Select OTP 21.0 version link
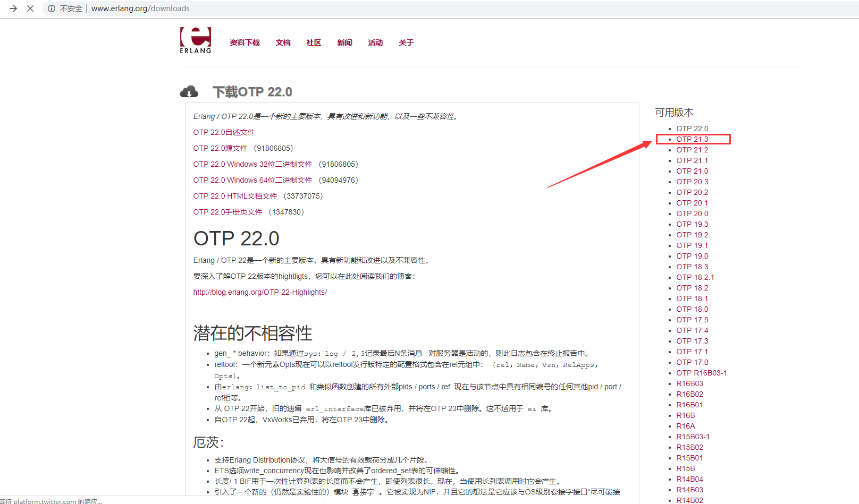 pyautogui.click(x=692, y=171)
